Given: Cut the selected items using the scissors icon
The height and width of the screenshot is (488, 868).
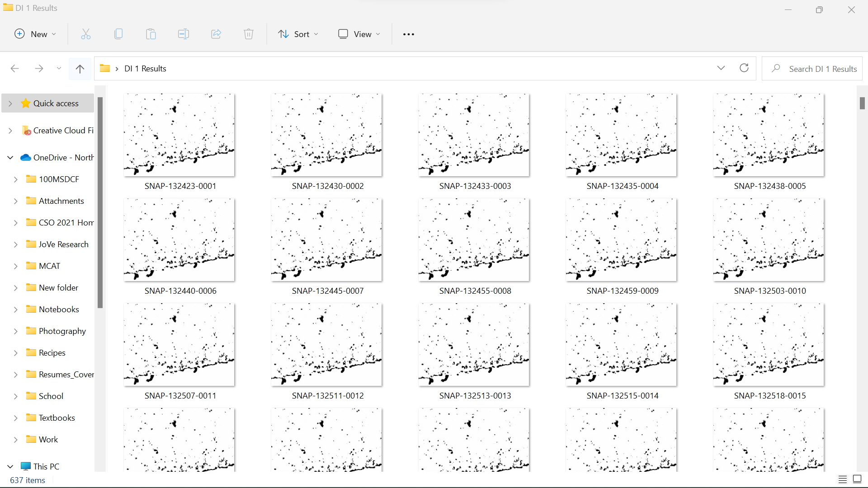Looking at the screenshot, I should click(x=85, y=34).
